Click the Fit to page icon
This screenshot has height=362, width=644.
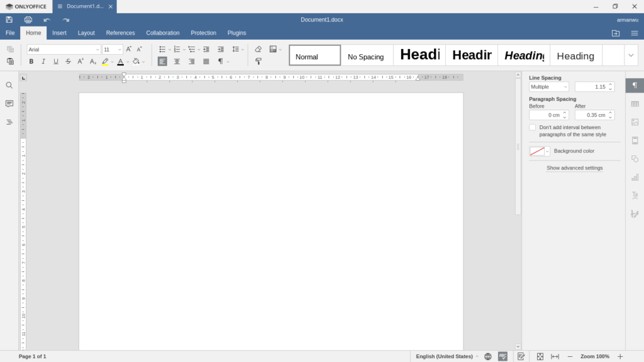pyautogui.click(x=540, y=356)
